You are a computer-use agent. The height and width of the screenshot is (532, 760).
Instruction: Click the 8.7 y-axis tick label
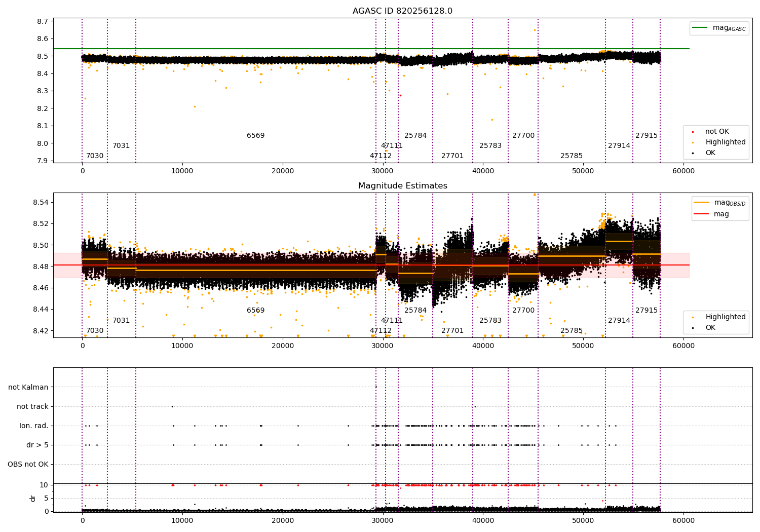(43, 21)
